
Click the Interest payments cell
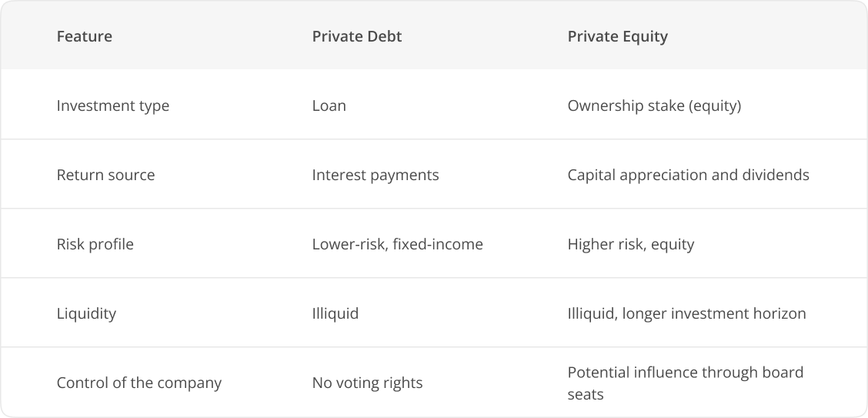click(x=376, y=175)
